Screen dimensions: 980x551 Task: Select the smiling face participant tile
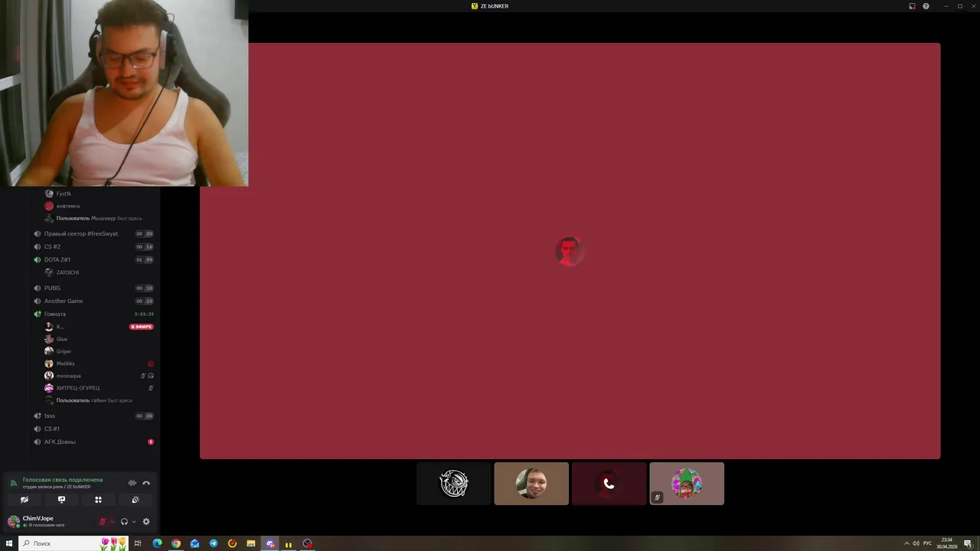531,484
